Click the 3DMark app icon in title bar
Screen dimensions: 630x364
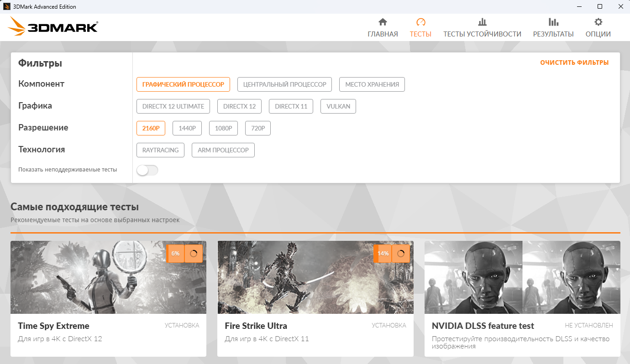pyautogui.click(x=7, y=7)
